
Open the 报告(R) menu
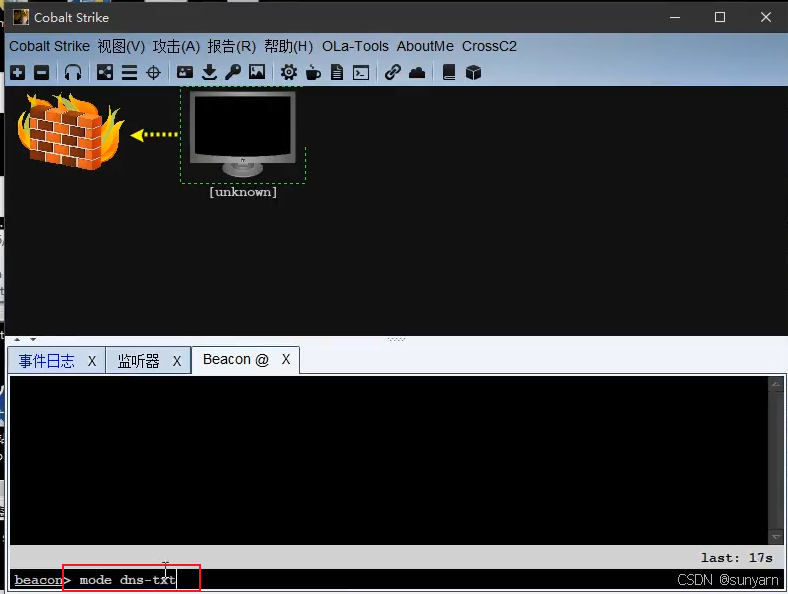point(232,46)
